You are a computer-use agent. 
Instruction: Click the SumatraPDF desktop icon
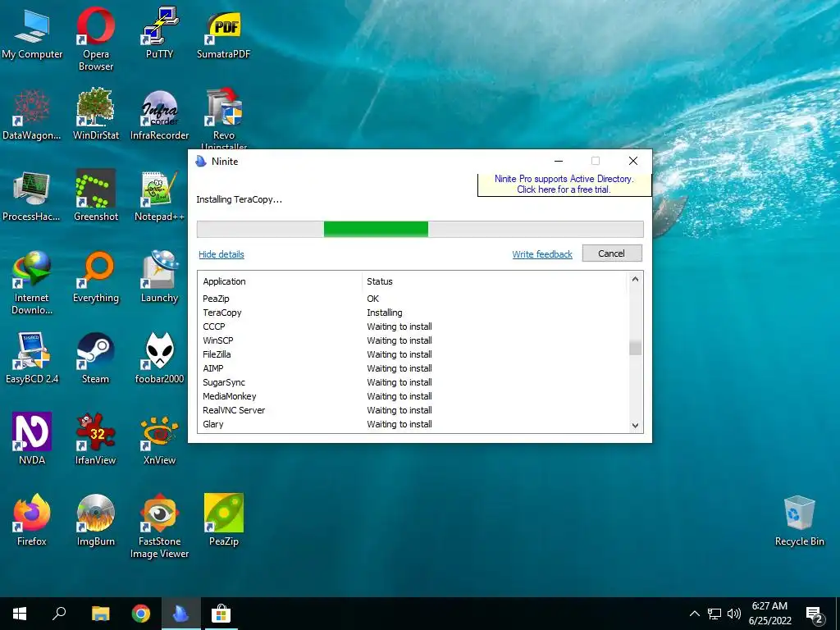click(223, 33)
